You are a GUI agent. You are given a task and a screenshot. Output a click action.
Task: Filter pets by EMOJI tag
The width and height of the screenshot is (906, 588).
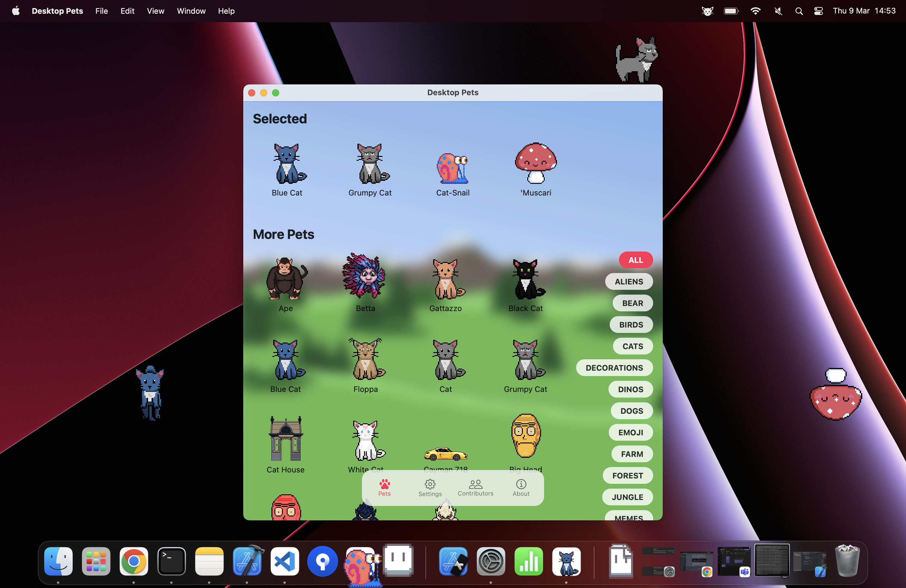click(631, 432)
